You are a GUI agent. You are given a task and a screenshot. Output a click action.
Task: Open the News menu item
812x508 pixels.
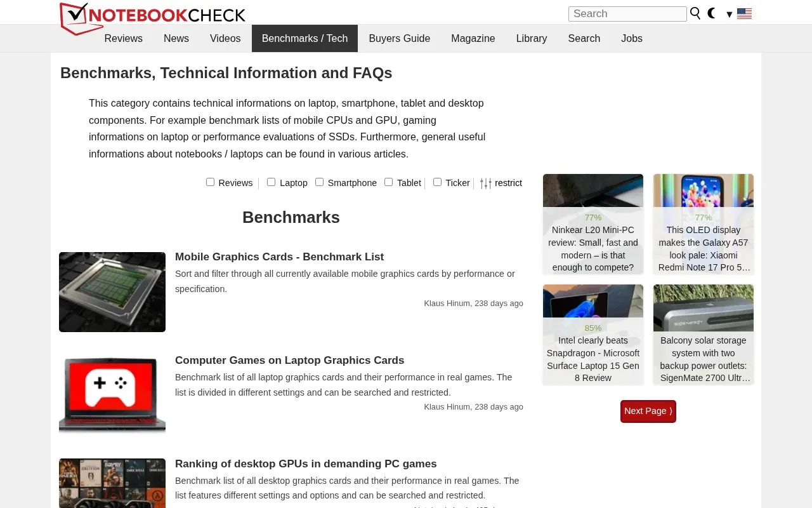176,38
